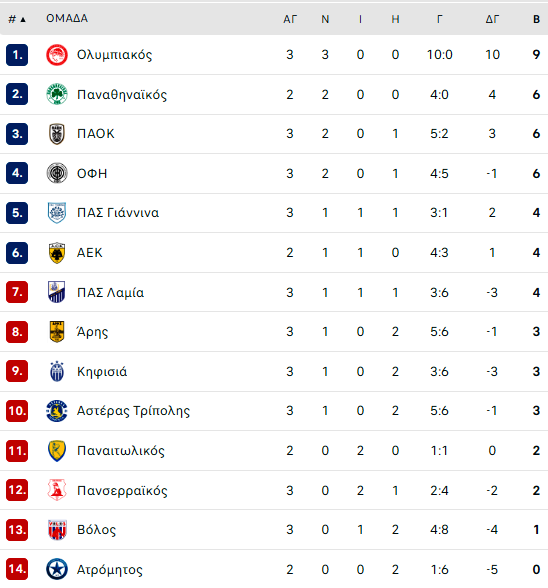The image size is (548, 588).
Task: Open the Πανσερραϊκός team link
Action: (122, 490)
